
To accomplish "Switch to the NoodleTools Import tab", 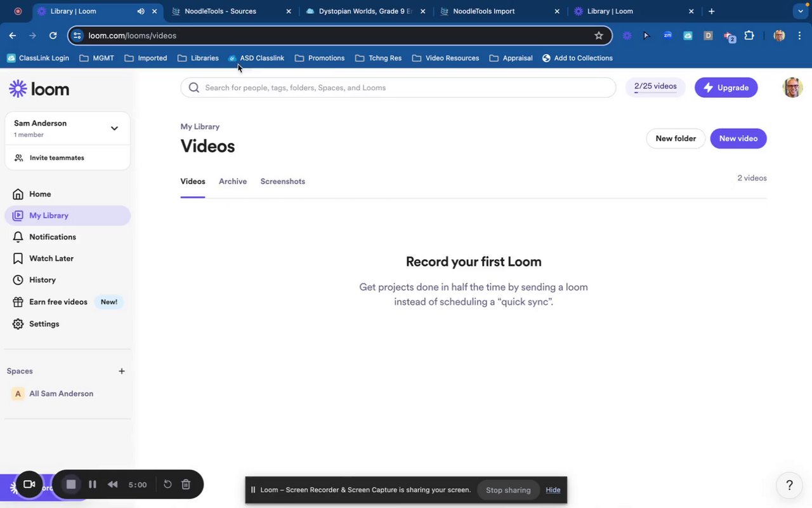I will [x=498, y=11].
